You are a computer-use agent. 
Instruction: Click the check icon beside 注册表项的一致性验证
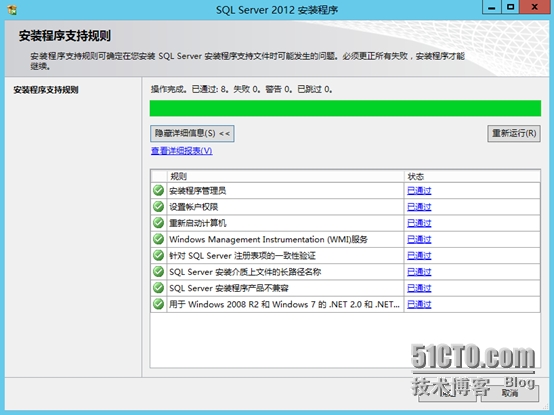[x=158, y=255]
